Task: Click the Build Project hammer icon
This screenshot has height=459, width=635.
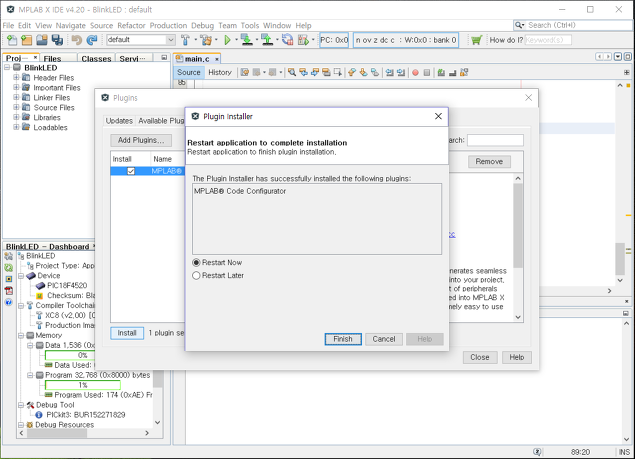Action: pos(185,40)
